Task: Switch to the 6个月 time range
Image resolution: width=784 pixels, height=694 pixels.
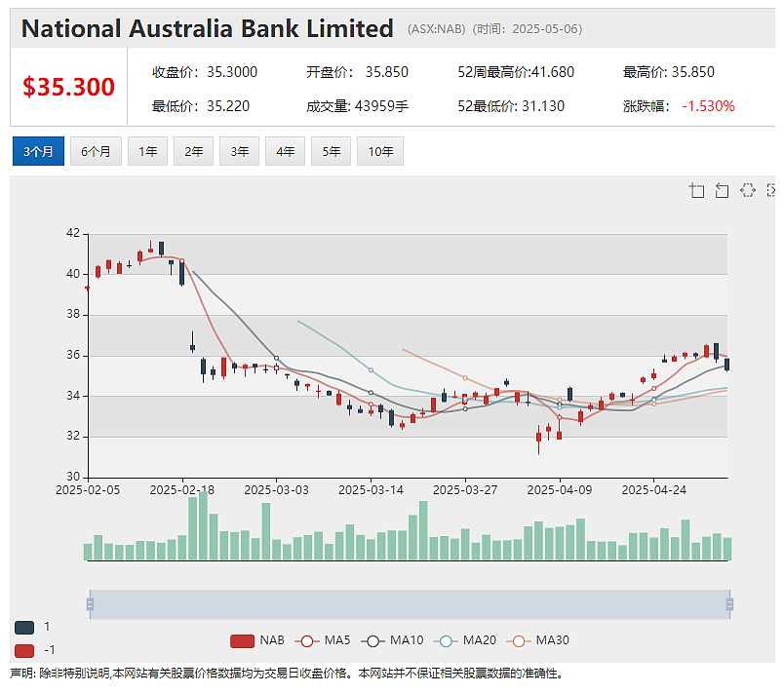Action: [x=96, y=151]
